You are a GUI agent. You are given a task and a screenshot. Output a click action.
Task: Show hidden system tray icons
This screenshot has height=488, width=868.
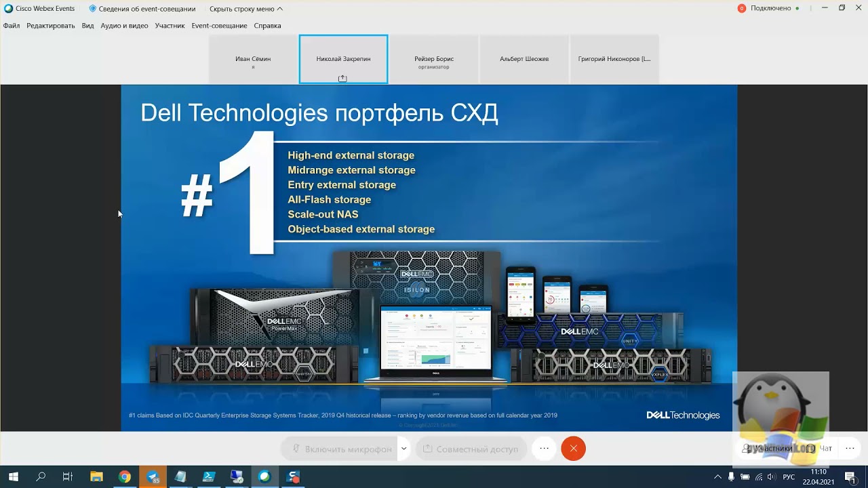[717, 476]
